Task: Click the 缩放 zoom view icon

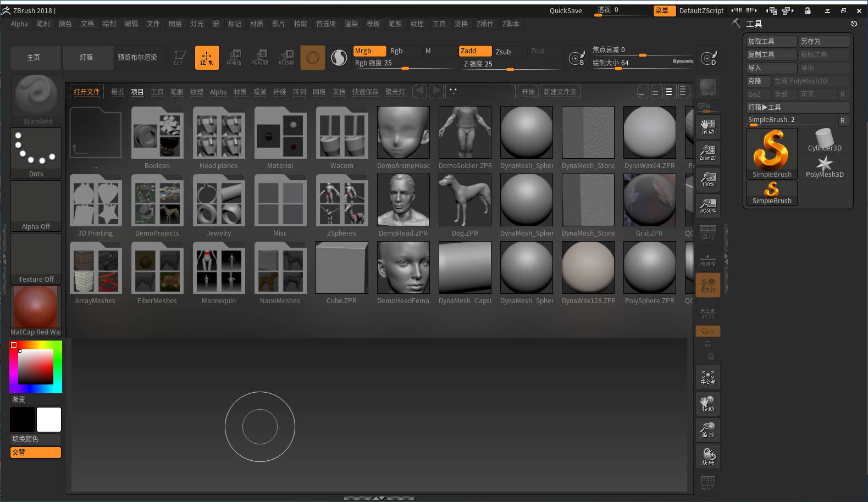Action: click(x=708, y=430)
